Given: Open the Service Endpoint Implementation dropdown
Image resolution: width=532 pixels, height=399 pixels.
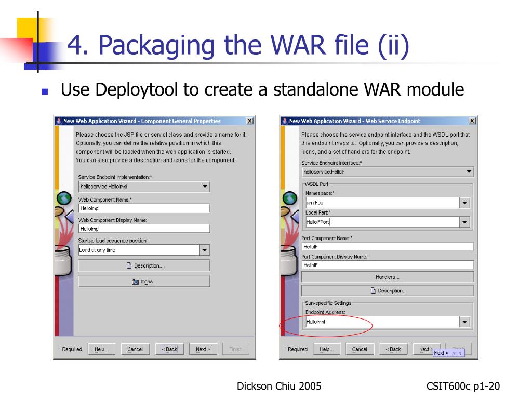Looking at the screenshot, I should click(144, 187).
